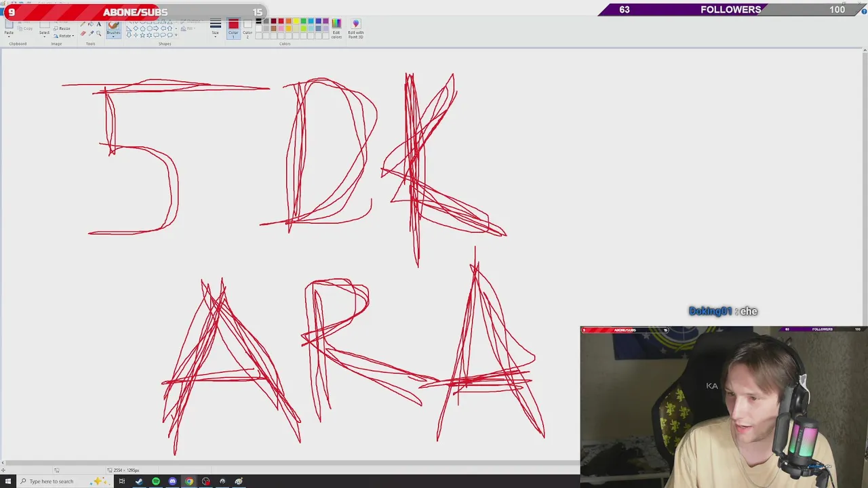
Task: Choose the Hexagon shape
Action: tap(149, 28)
